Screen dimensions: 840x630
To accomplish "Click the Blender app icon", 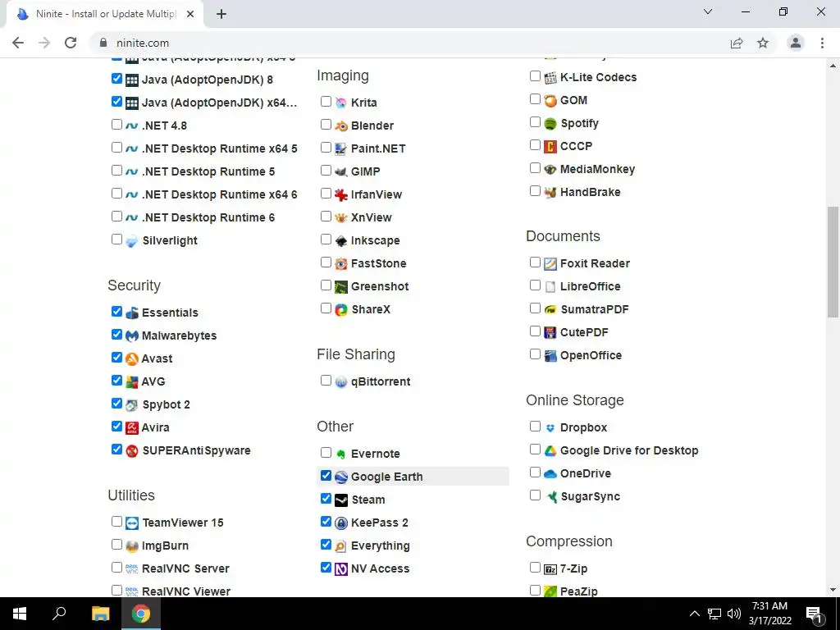I will 341,126.
